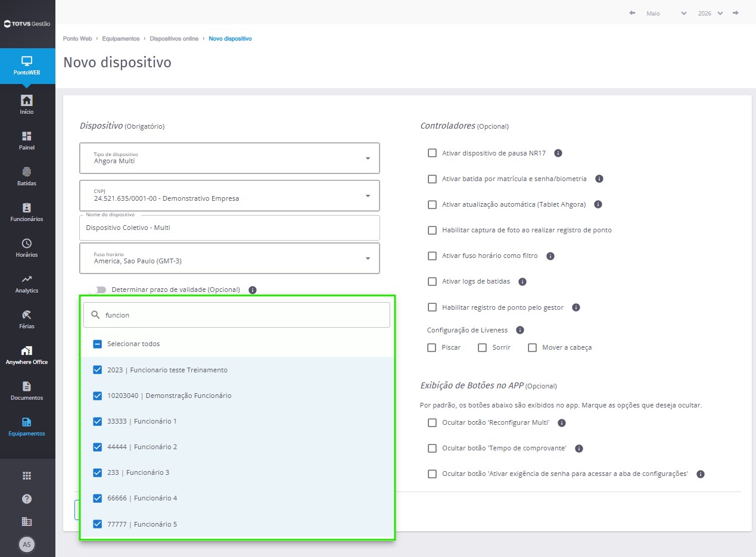Enable registro de ponto pelo gestor

tap(433, 307)
